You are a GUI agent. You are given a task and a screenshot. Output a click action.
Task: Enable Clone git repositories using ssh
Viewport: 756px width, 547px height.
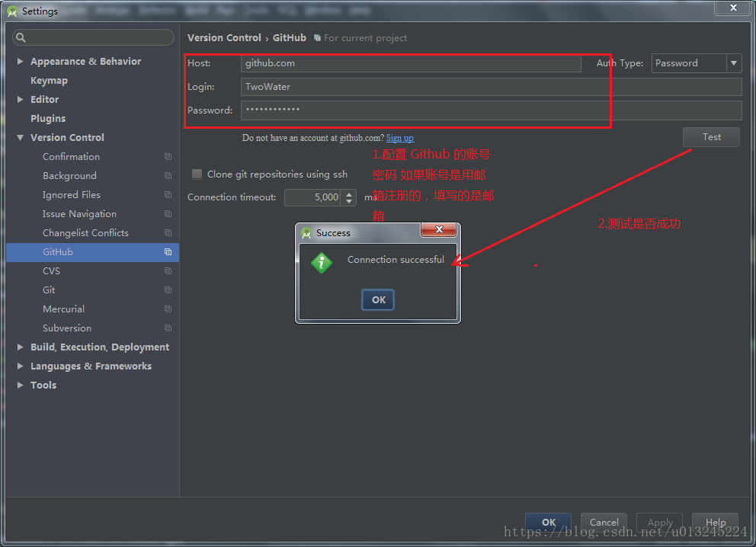(197, 174)
